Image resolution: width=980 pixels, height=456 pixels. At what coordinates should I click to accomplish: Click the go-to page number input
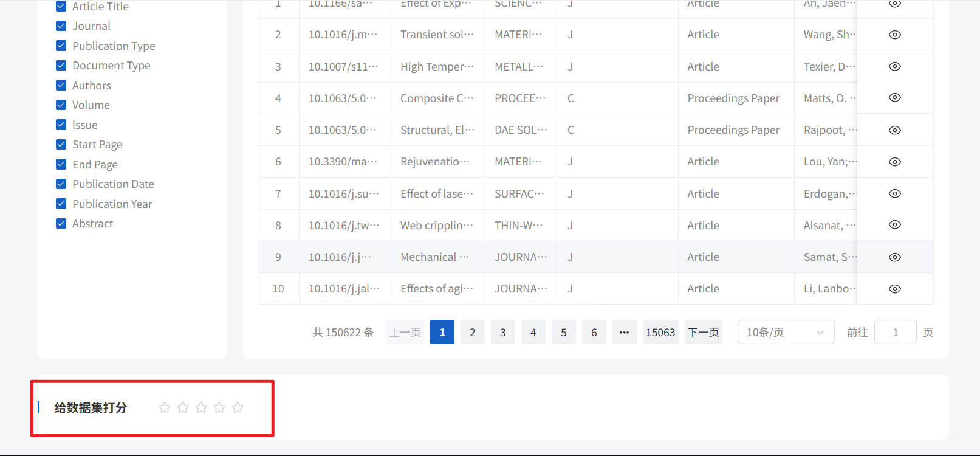895,332
